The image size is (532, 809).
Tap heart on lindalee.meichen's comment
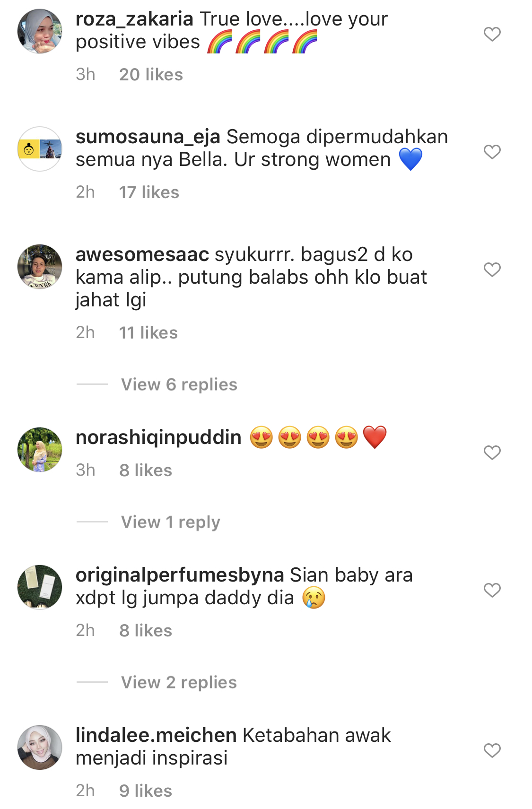492,750
